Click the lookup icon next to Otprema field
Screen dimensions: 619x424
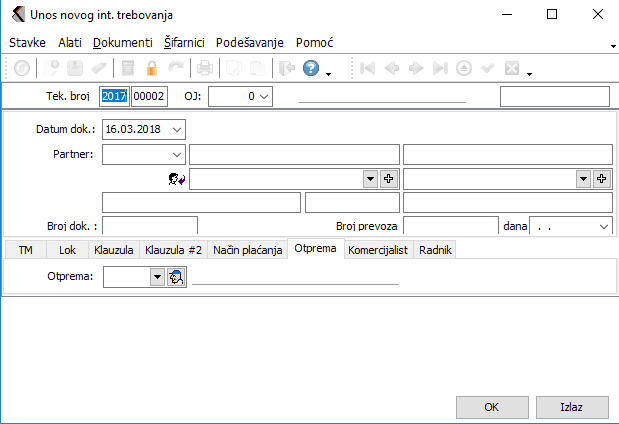click(x=174, y=277)
